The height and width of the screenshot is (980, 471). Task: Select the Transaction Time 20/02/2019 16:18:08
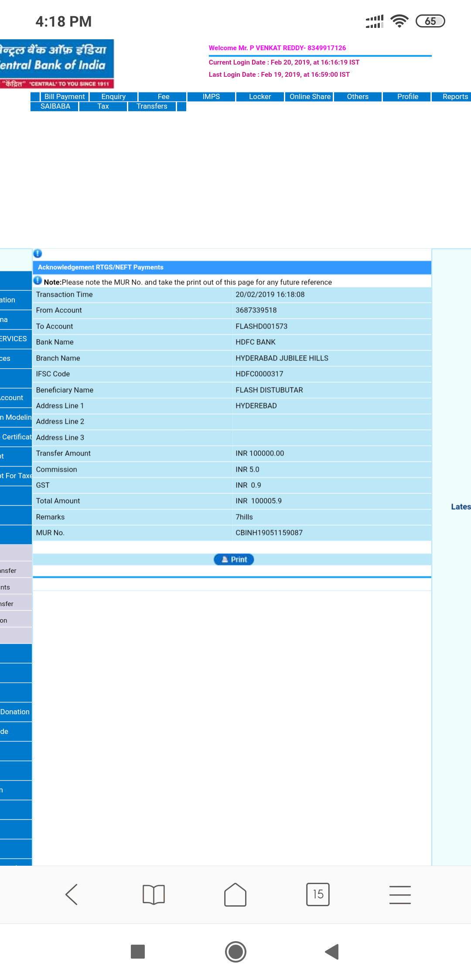[x=270, y=295]
